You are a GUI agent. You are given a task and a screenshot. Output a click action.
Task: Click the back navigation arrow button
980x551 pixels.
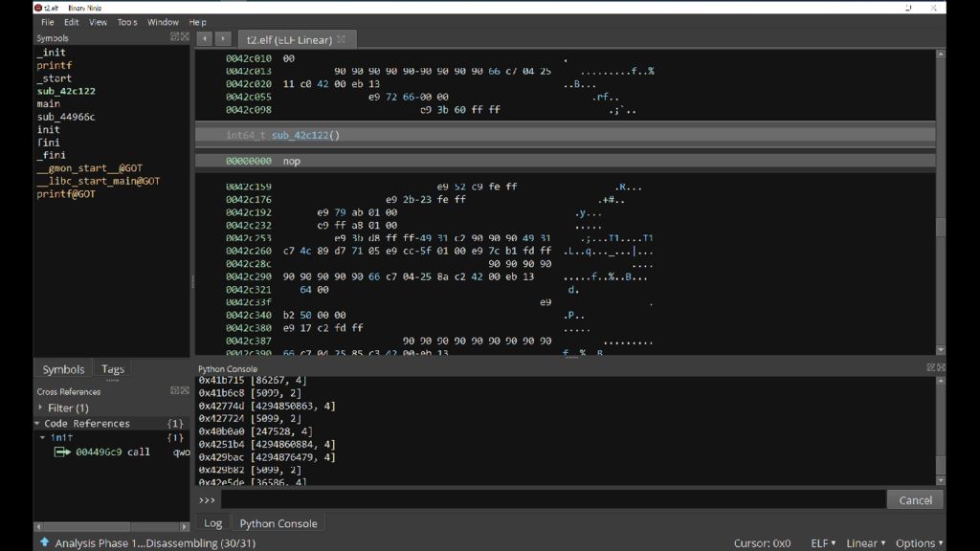coord(204,39)
